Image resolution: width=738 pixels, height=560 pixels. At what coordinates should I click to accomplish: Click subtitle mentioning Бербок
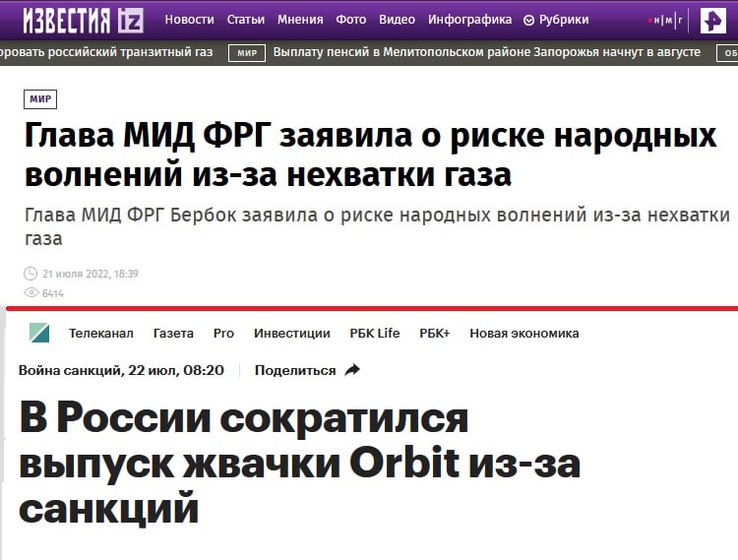pos(377,226)
